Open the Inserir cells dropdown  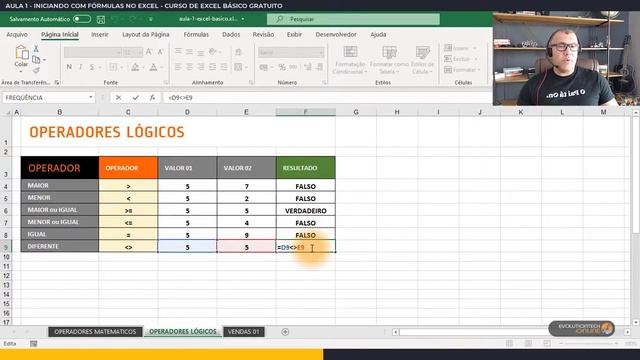coord(460,48)
